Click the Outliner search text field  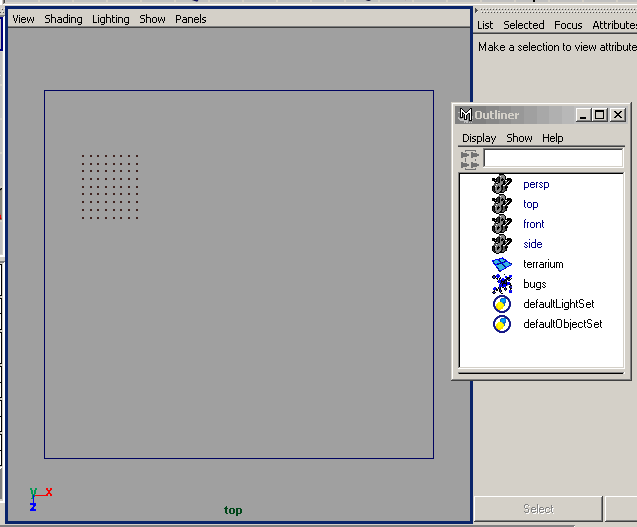[x=553, y=159]
